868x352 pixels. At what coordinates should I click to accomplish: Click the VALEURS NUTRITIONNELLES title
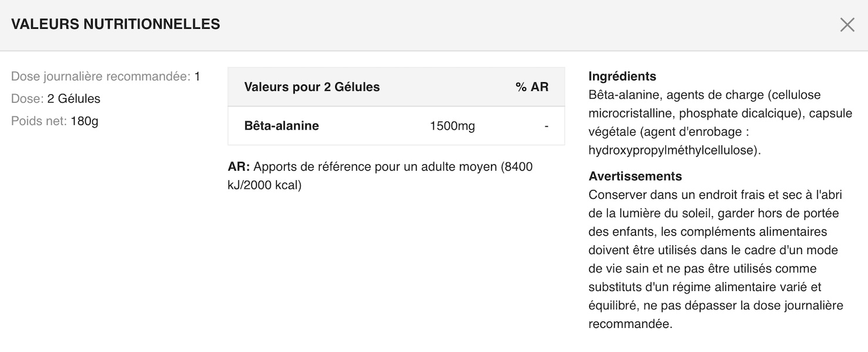tap(116, 24)
